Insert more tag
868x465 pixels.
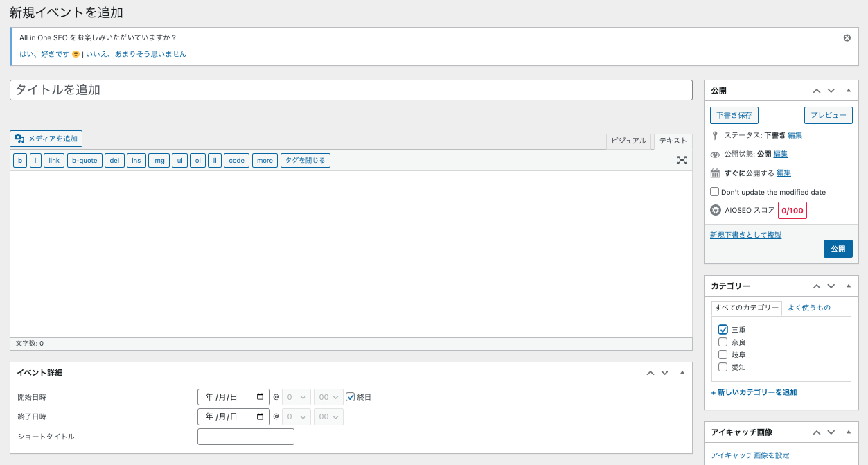(x=265, y=161)
